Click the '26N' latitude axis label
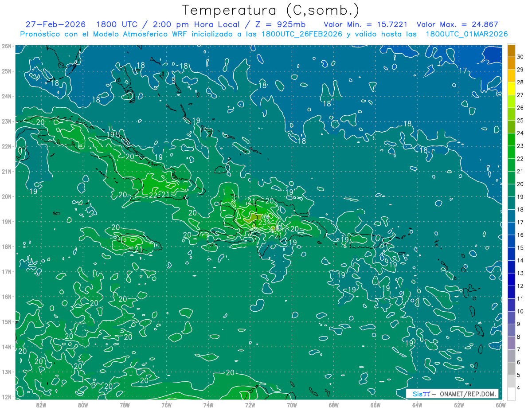Image resolution: width=532 pixels, height=411 pixels. [x=7, y=46]
